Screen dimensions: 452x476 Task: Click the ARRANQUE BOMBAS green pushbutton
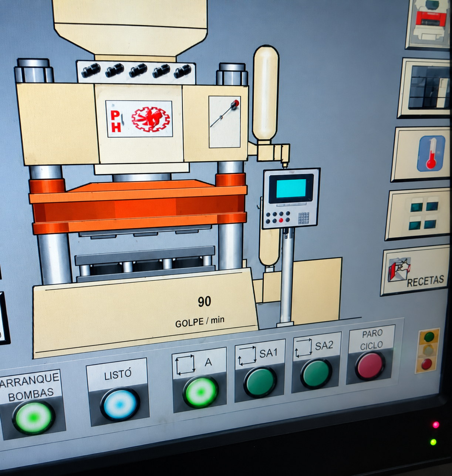(x=33, y=417)
